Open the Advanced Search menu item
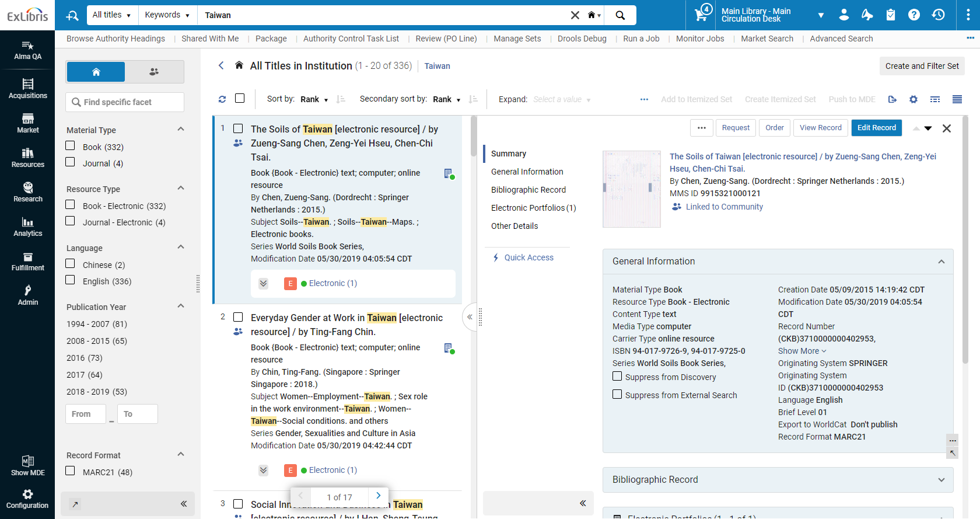This screenshot has height=519, width=980. pos(841,39)
